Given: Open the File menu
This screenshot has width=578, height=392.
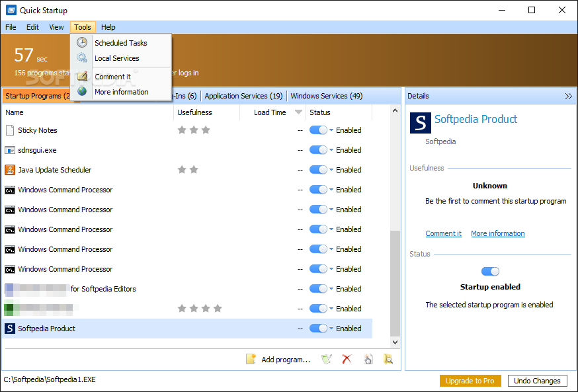Looking at the screenshot, I should coord(11,27).
